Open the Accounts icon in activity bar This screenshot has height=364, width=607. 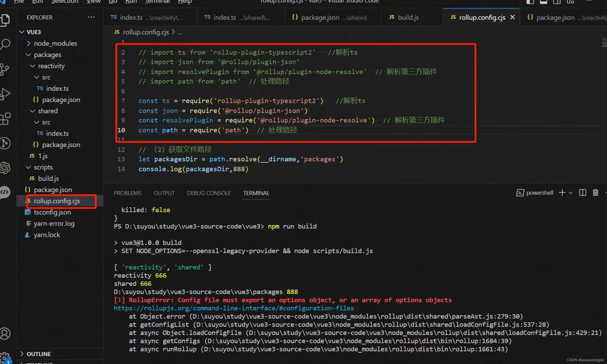[5, 334]
